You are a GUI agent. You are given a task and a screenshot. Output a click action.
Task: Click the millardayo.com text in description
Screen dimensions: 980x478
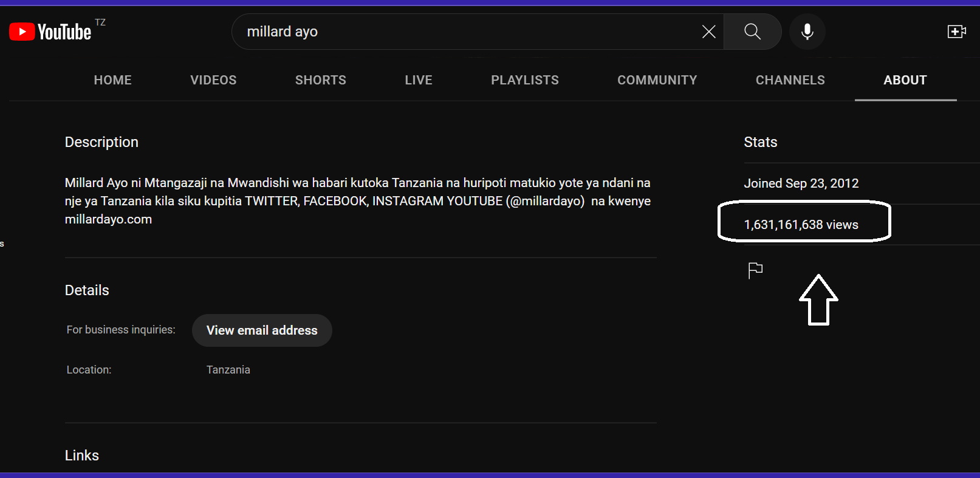pyautogui.click(x=108, y=219)
